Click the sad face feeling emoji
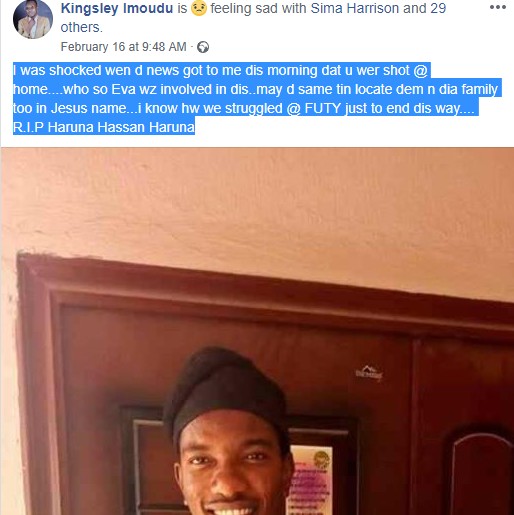Viewport: 514px width, 515px height. click(199, 8)
